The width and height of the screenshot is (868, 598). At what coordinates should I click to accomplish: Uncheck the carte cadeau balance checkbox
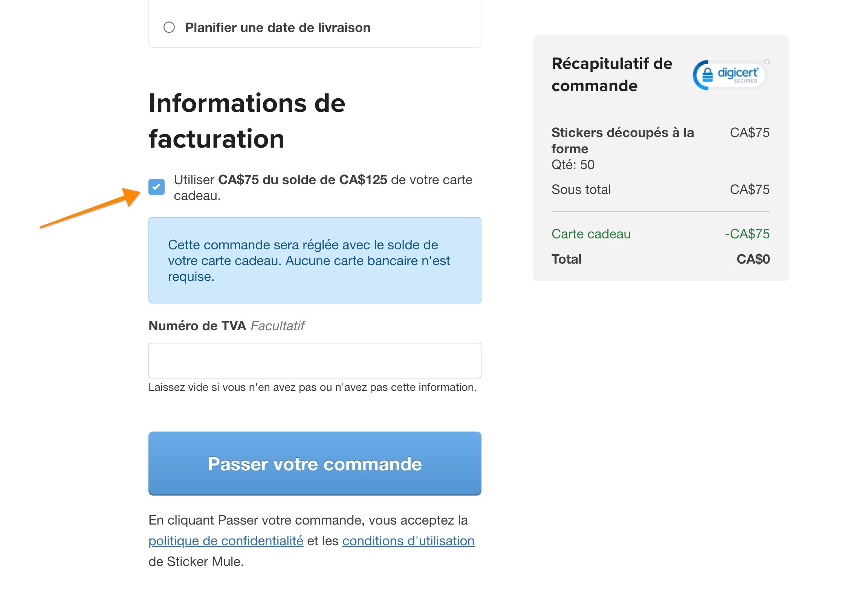pos(157,187)
